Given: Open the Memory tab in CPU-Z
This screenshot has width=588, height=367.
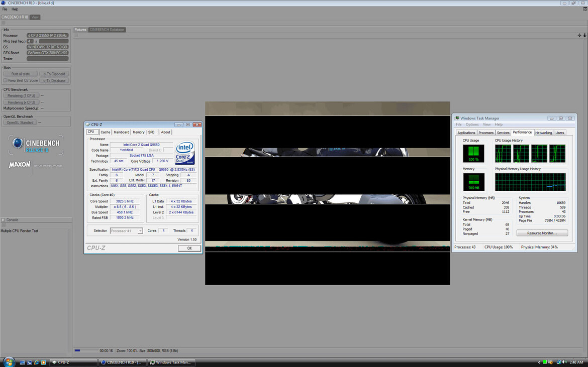Looking at the screenshot, I should tap(138, 132).
